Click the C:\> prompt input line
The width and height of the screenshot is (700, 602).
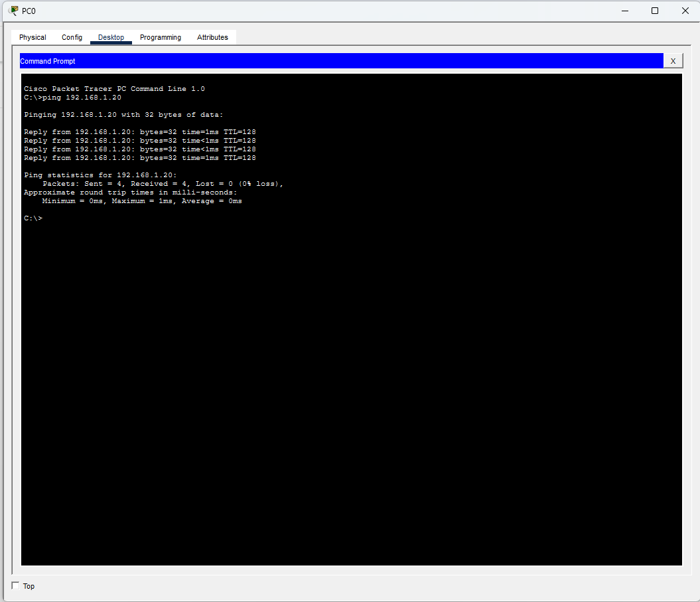tap(33, 218)
